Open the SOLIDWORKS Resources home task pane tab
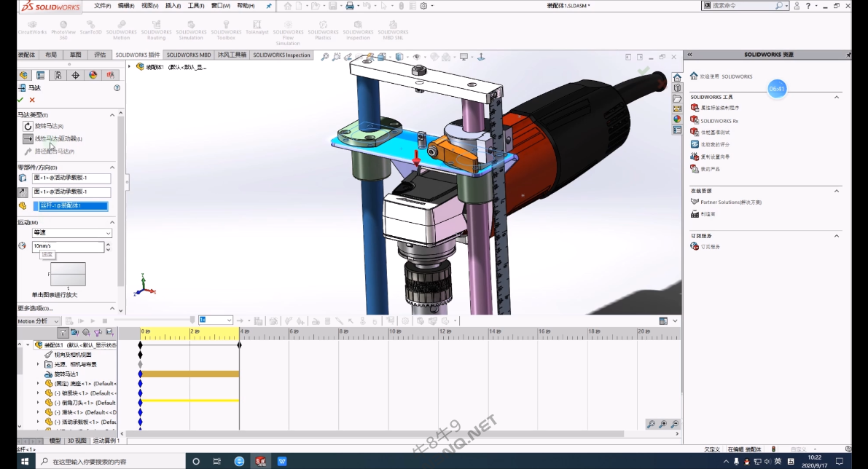This screenshot has width=868, height=469. (677, 77)
